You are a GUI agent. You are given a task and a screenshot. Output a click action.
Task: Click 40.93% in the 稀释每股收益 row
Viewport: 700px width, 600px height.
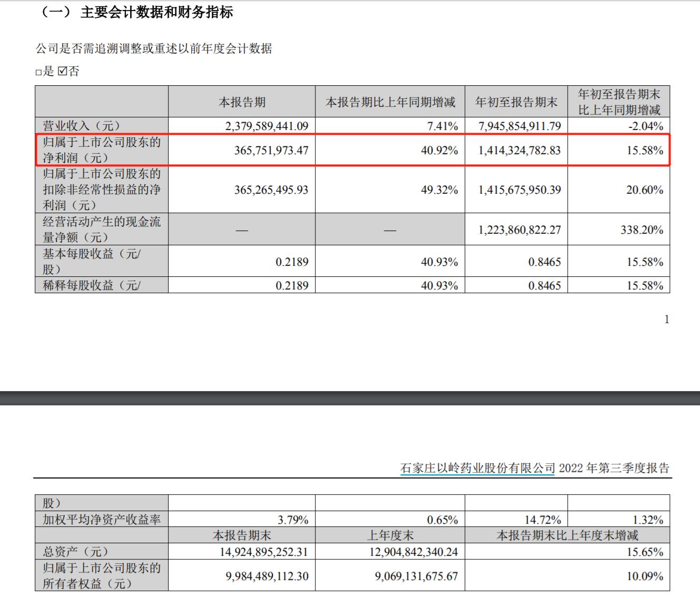tap(439, 286)
